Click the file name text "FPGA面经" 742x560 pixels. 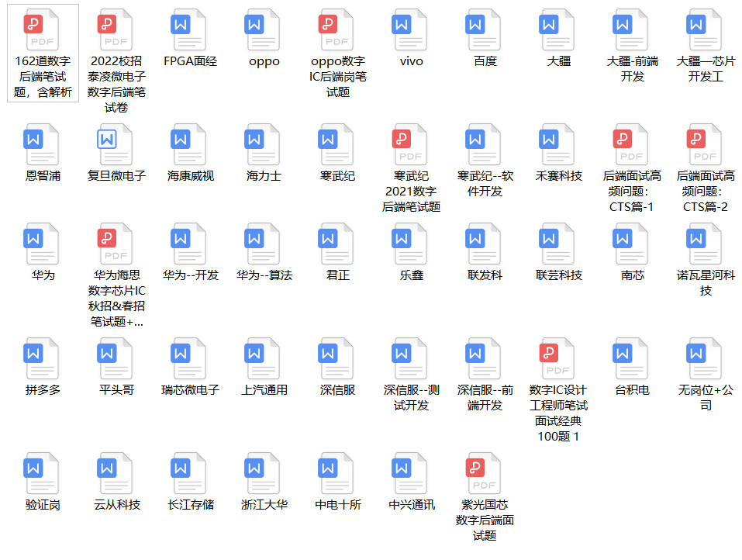[190, 61]
